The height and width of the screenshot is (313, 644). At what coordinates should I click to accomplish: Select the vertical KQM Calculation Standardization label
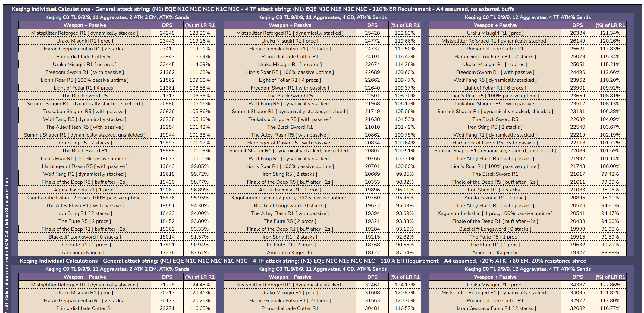coord(7,245)
